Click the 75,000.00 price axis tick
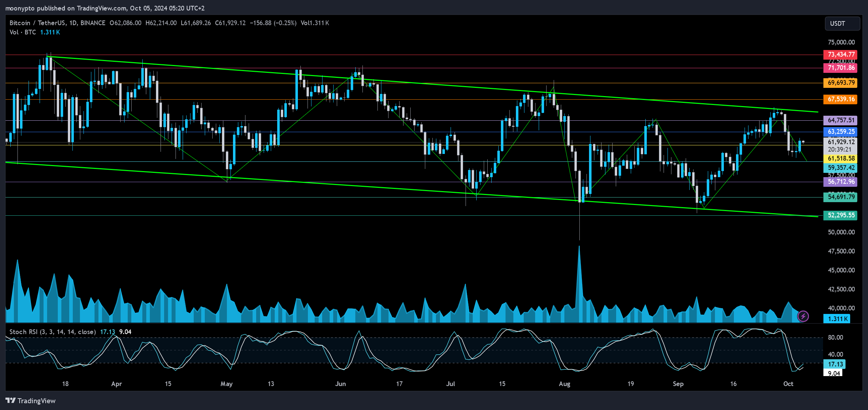Viewport: 868px width, 410px height. 841,42
